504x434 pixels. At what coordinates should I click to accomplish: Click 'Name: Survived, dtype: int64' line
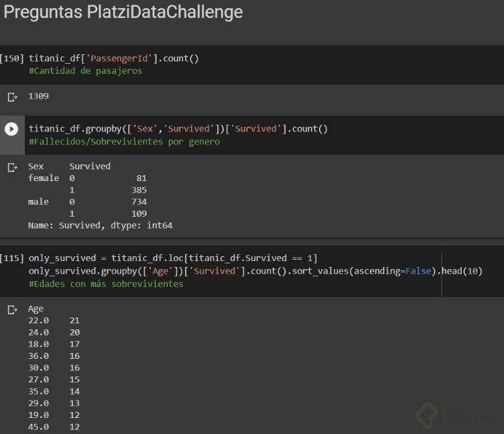coord(101,225)
